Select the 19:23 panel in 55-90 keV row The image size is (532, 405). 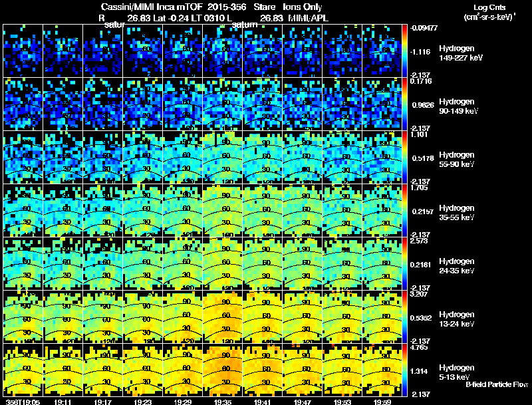pyautogui.click(x=143, y=157)
